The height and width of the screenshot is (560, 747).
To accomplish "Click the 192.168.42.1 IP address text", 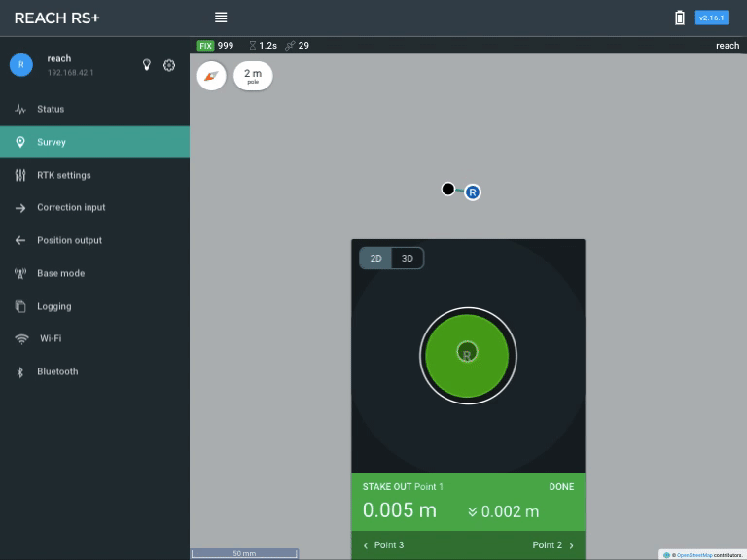I will click(x=70, y=73).
